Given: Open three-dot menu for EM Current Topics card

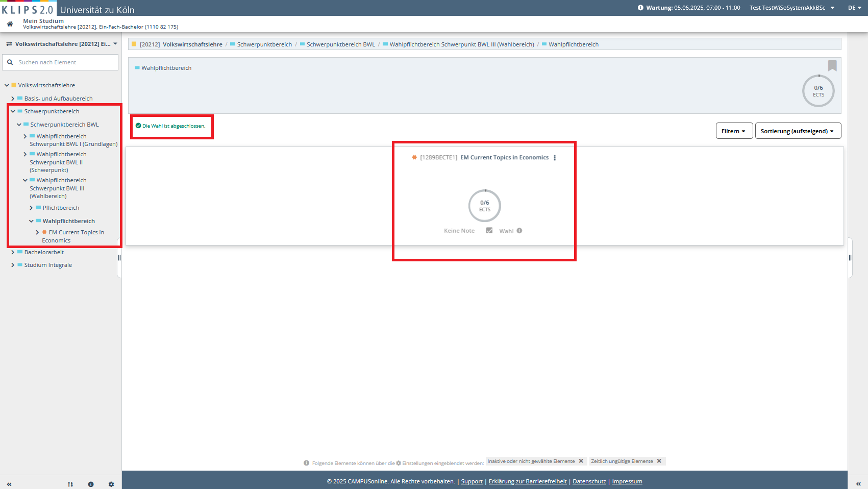Looking at the screenshot, I should 555,158.
